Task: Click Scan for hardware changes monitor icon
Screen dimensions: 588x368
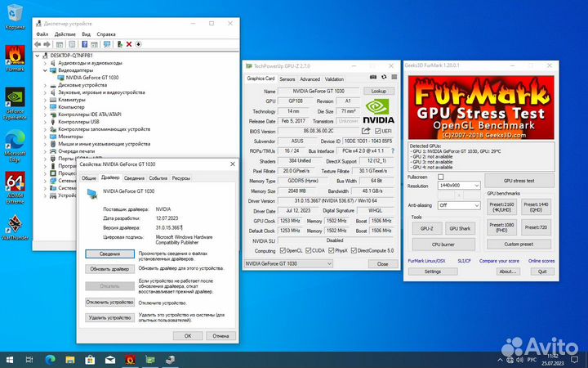Action: 107,44
